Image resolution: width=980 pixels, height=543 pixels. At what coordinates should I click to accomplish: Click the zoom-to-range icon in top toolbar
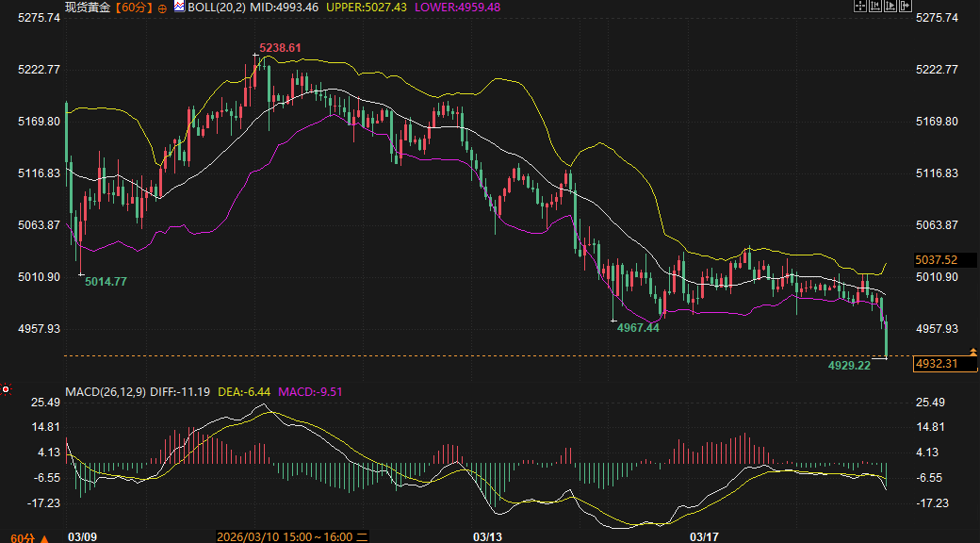coord(875,6)
